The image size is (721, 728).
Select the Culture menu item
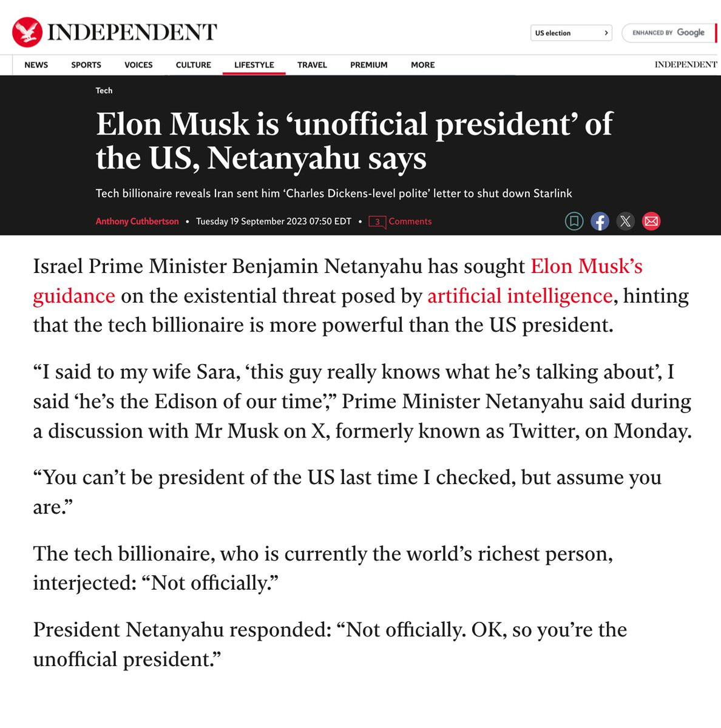[194, 65]
